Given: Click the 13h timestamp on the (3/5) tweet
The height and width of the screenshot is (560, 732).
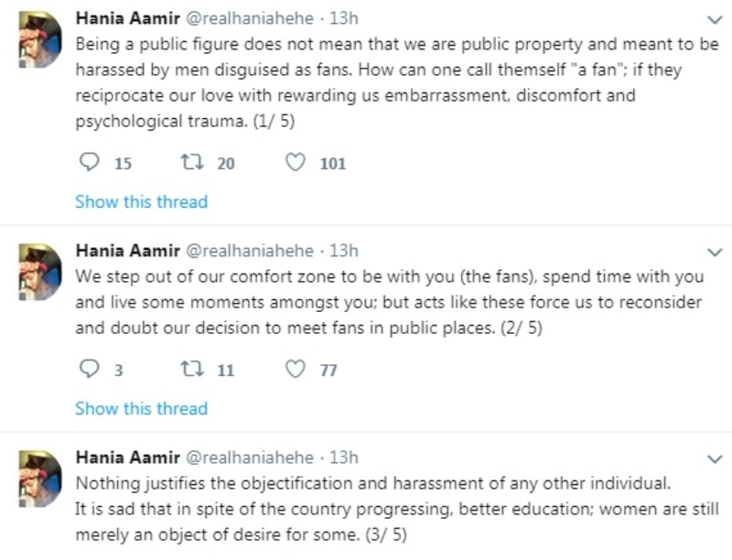Looking at the screenshot, I should click(343, 458).
